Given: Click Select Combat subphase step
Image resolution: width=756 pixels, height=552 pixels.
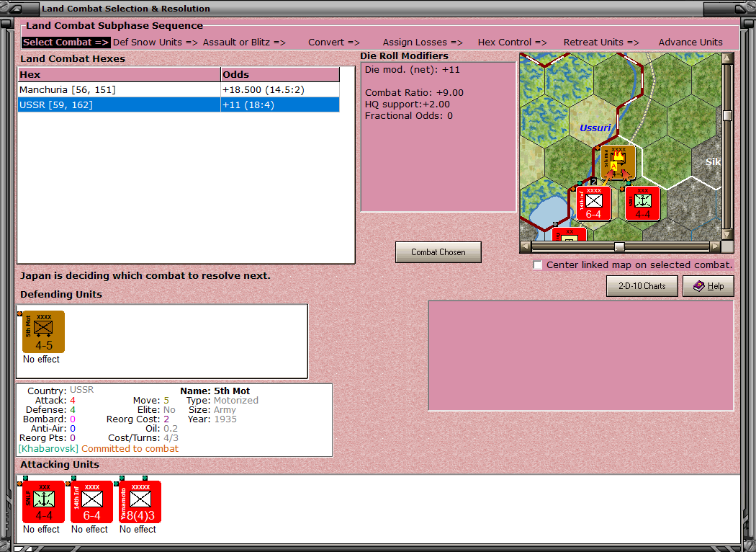Looking at the screenshot, I should tap(66, 43).
